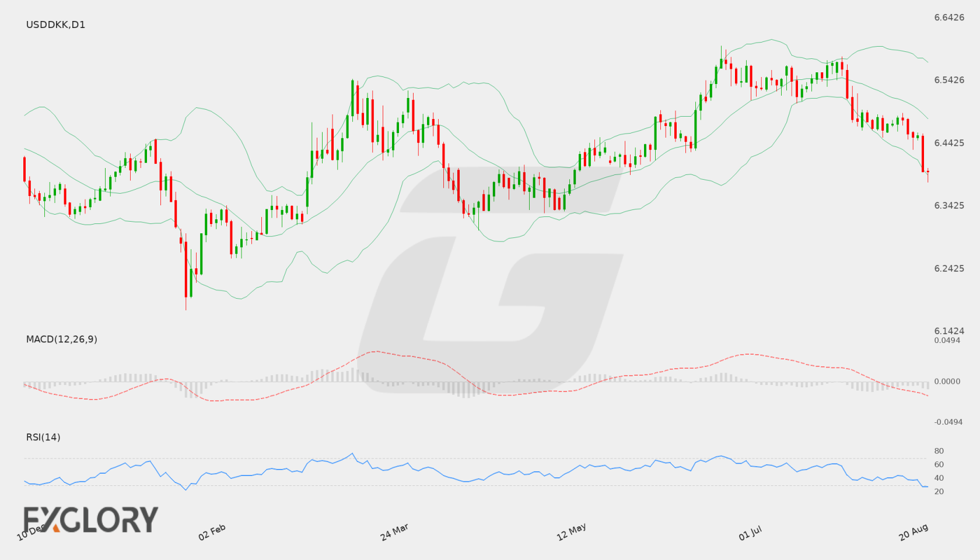The image size is (980, 560).
Task: Click MACD scale value 0.0000
Action: [x=947, y=381]
